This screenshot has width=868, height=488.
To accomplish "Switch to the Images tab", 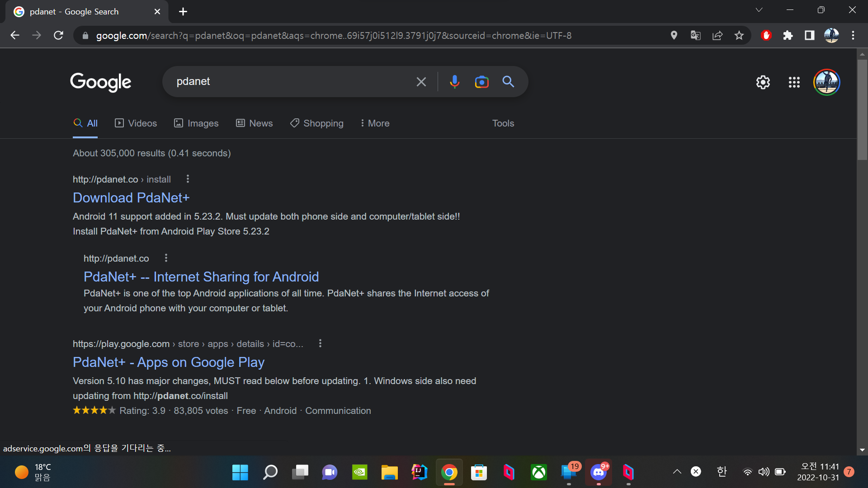I will (x=196, y=123).
